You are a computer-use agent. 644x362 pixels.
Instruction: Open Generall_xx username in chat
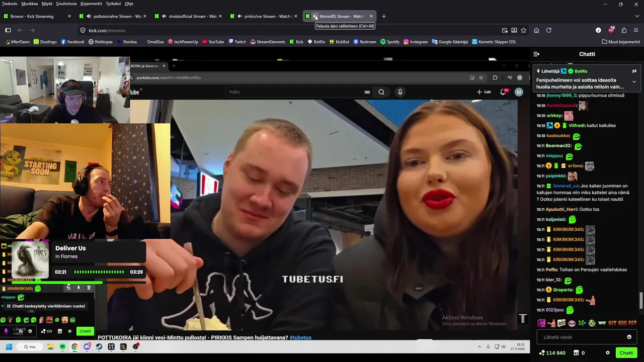(566, 186)
